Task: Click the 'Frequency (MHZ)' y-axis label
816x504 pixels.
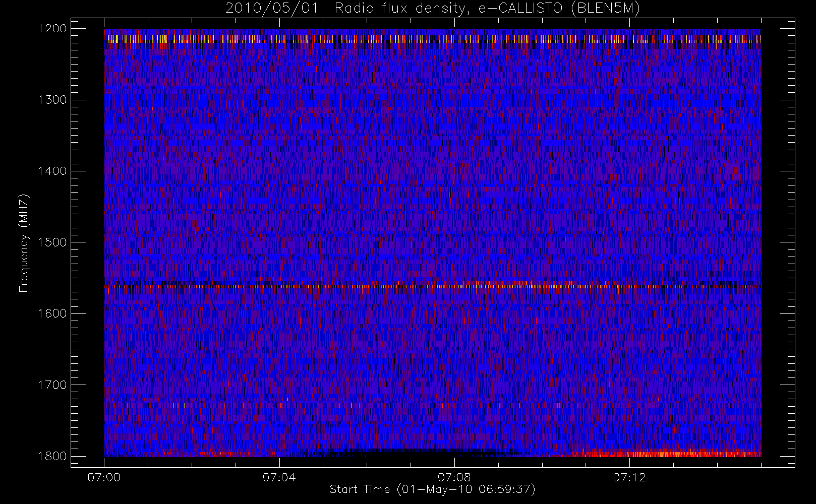Action: (x=24, y=243)
